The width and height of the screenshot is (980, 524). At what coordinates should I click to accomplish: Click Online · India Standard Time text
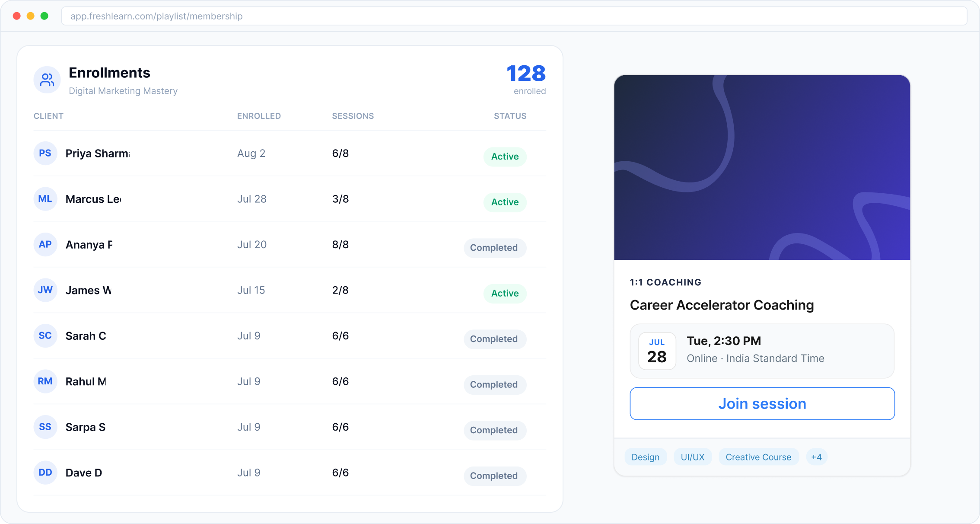(755, 358)
